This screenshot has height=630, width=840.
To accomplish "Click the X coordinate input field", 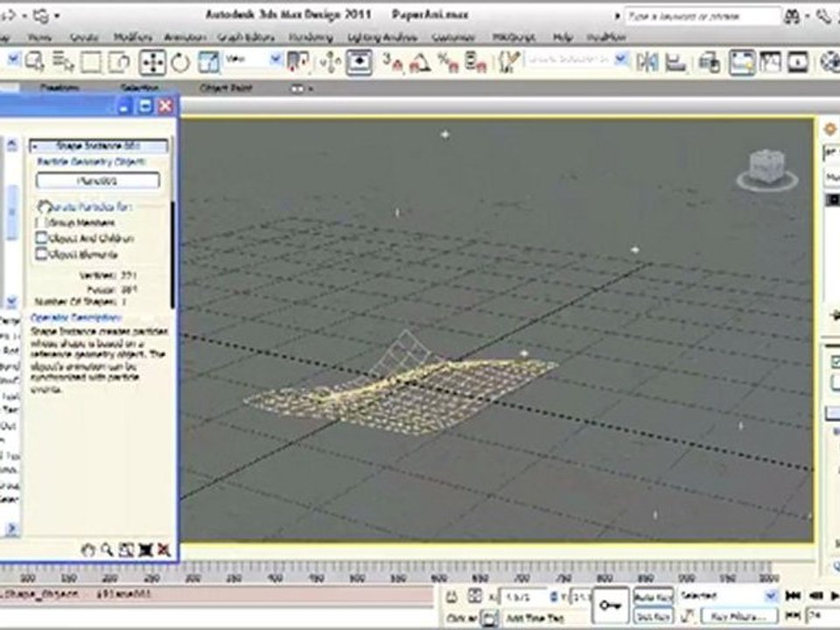I will point(523,596).
